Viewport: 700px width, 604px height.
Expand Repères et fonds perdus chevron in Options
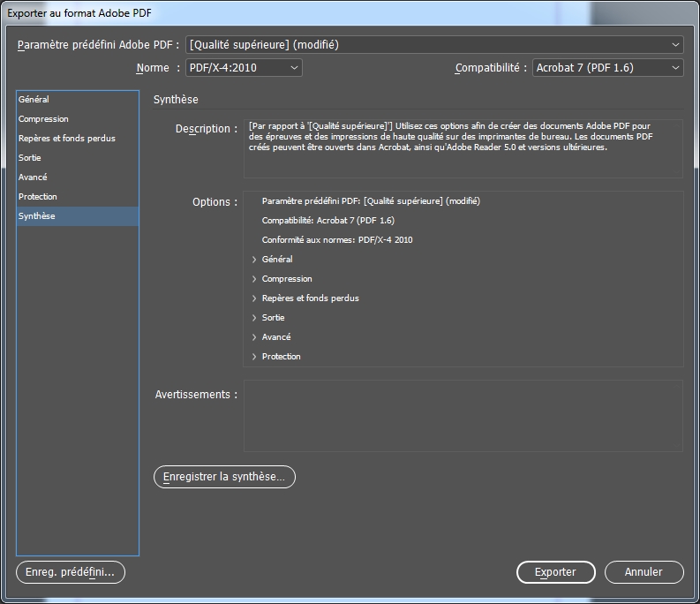[254, 298]
